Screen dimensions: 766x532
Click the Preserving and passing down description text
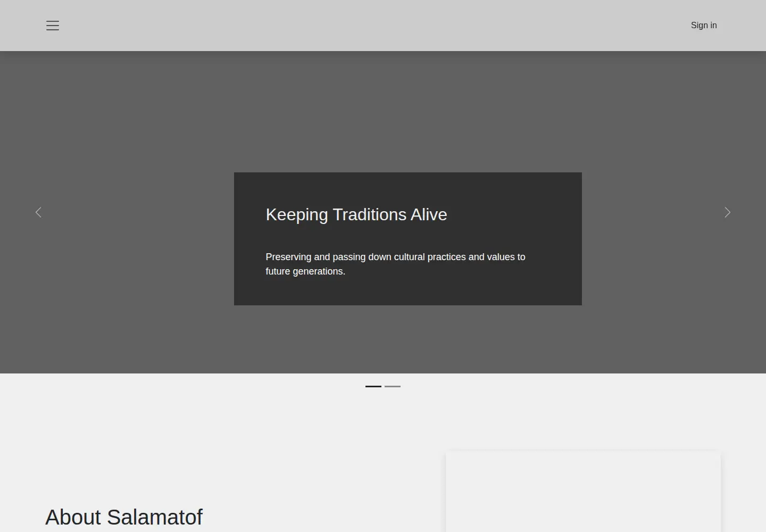[x=395, y=264]
